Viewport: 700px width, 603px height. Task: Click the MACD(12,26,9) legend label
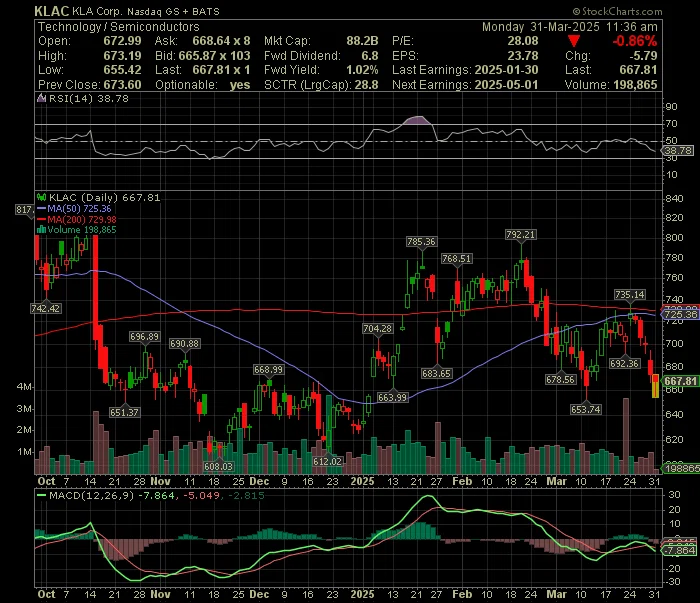pyautogui.click(x=91, y=495)
